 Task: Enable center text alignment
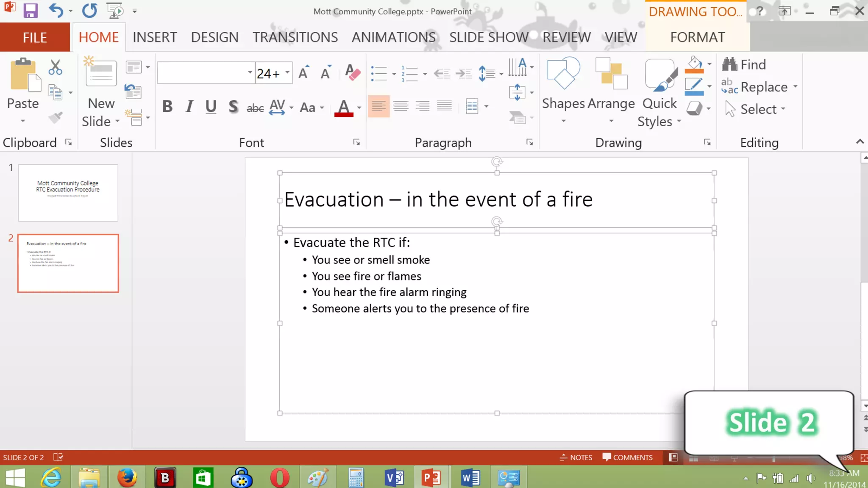[400, 106]
